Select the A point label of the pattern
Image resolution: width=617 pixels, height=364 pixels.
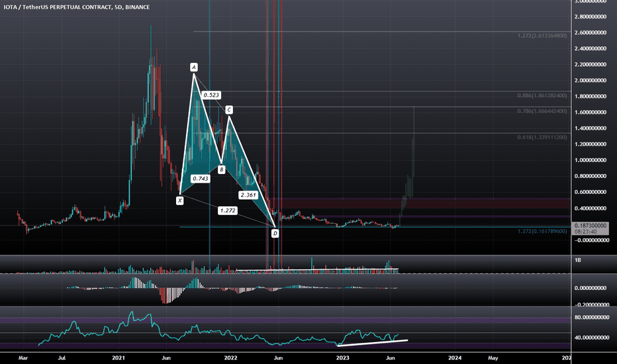193,68
